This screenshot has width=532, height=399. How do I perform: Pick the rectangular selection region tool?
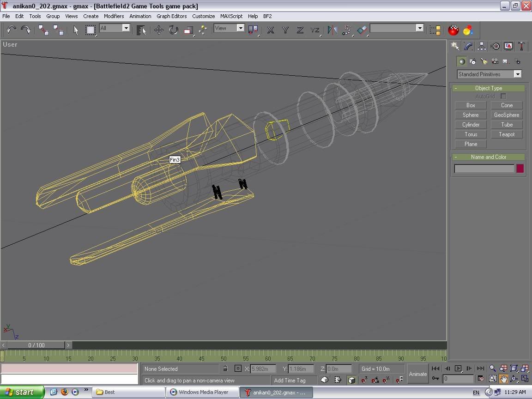pyautogui.click(x=90, y=30)
